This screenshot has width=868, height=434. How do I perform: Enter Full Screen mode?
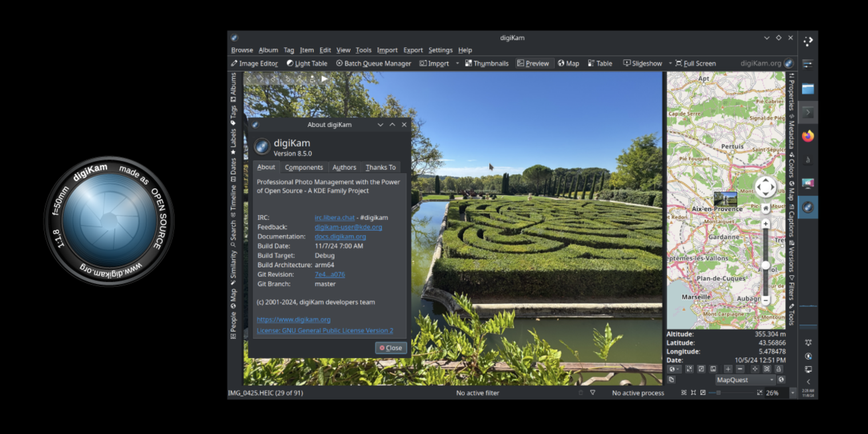(x=696, y=63)
